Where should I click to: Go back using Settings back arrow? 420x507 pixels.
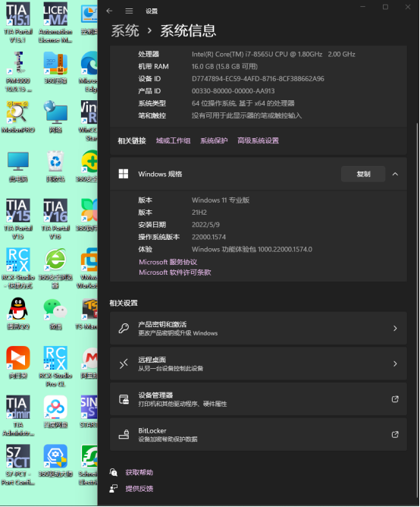109,11
